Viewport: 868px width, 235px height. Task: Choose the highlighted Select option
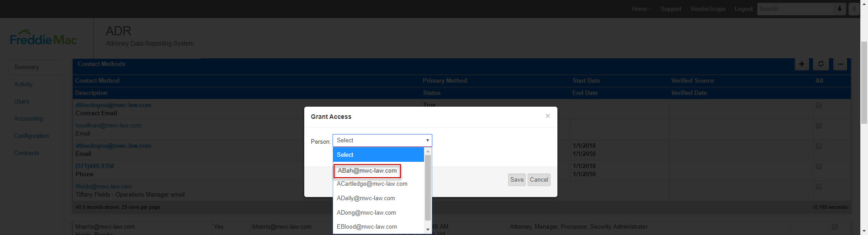[379, 155]
